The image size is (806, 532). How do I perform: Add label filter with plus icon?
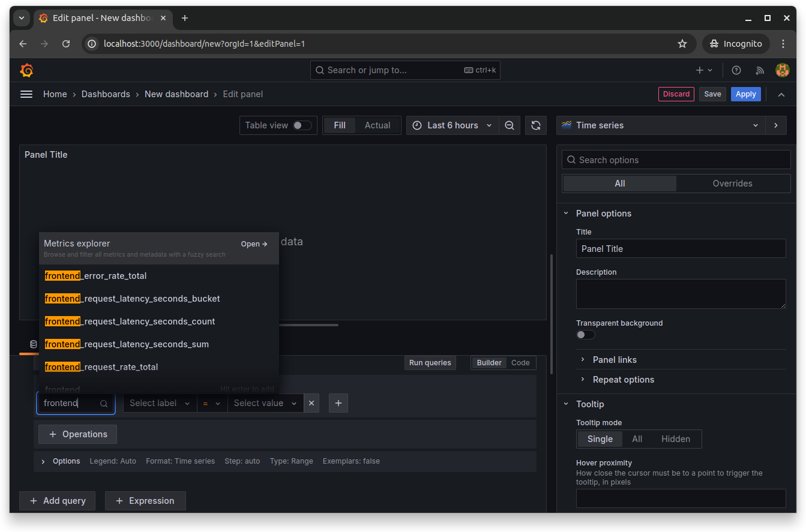click(x=338, y=403)
